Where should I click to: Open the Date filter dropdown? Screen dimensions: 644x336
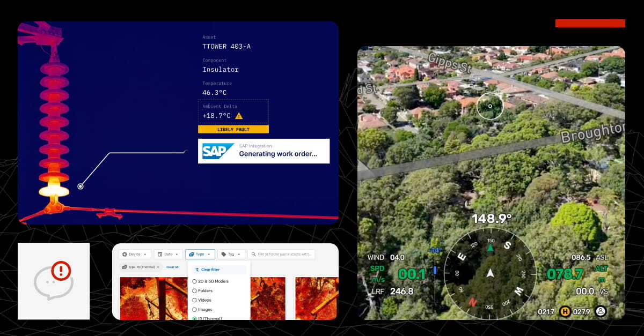[x=168, y=255]
